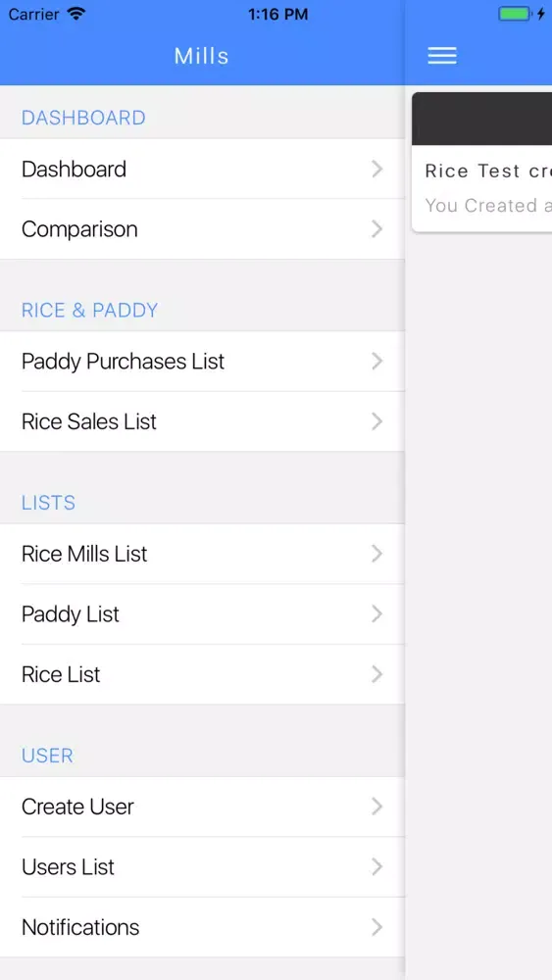Open the Notifications entry
The width and height of the screenshot is (552, 980).
[x=203, y=926]
